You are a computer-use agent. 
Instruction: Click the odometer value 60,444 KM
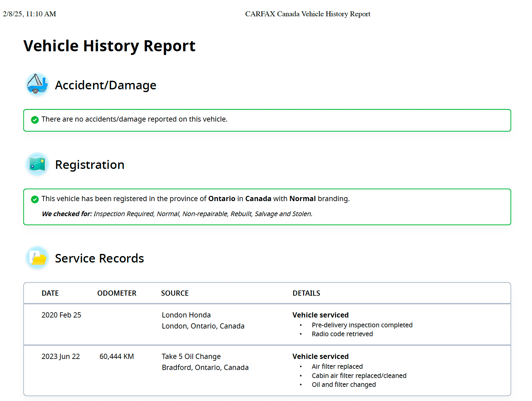pos(117,356)
